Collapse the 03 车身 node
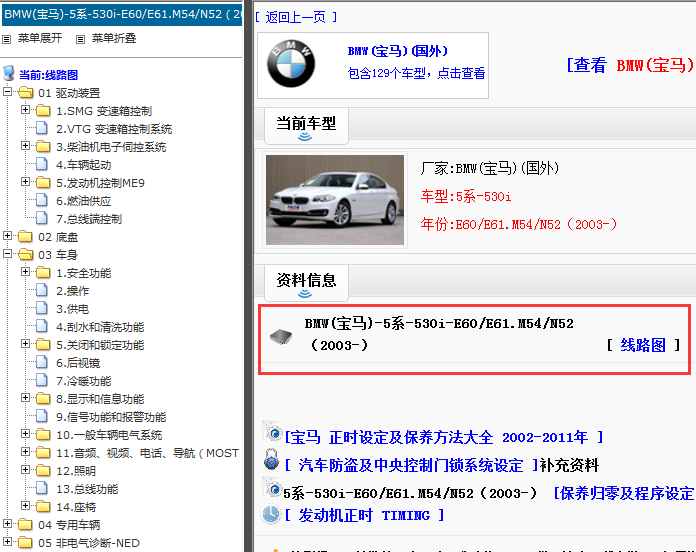This screenshot has height=552, width=696. point(8,253)
